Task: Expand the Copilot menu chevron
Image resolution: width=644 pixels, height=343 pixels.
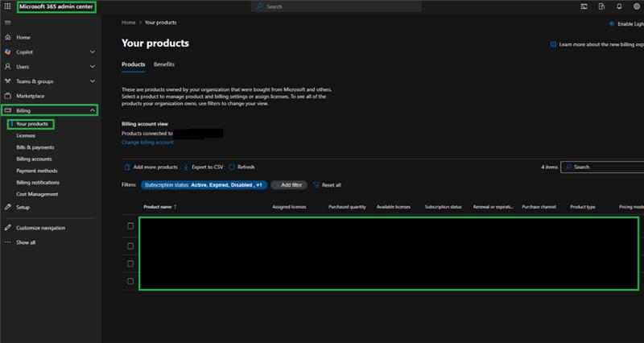Action: pyautogui.click(x=93, y=52)
